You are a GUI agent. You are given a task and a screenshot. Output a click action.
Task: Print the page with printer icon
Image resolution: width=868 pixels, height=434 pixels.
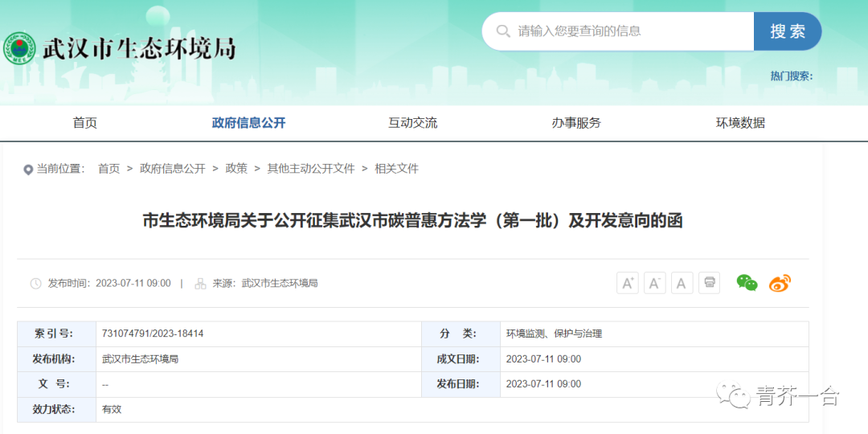tap(709, 283)
